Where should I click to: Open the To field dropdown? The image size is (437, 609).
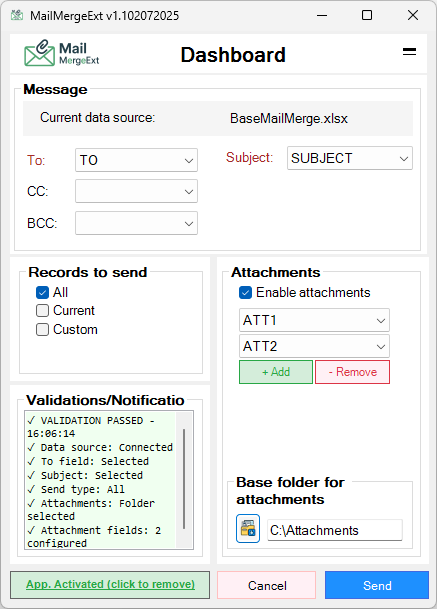[136, 160]
